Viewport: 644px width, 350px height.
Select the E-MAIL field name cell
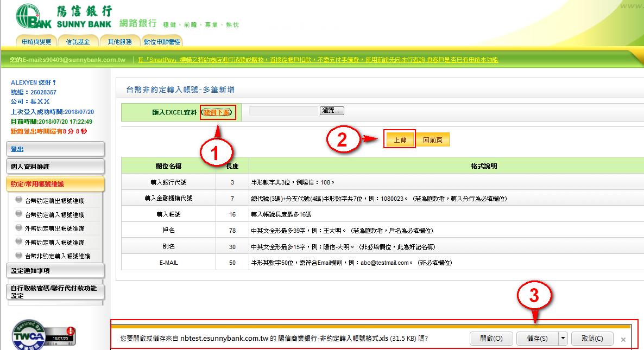pyautogui.click(x=168, y=263)
